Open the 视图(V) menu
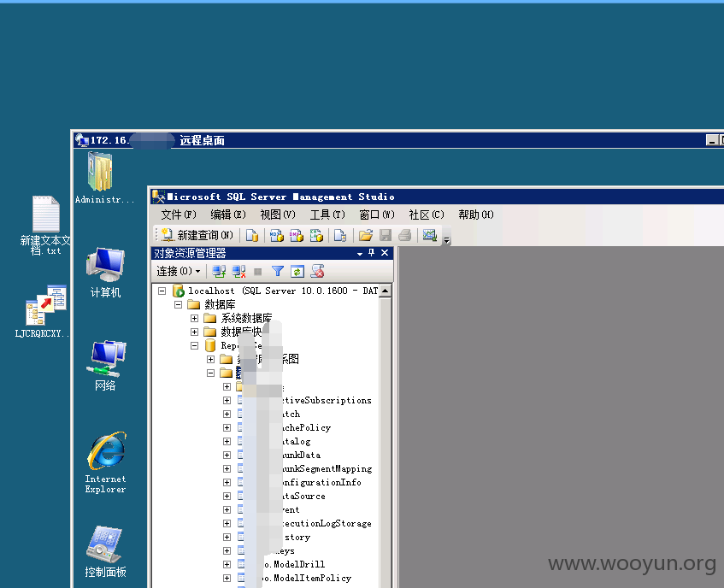Screen dimensions: 724x588 tap(278, 215)
